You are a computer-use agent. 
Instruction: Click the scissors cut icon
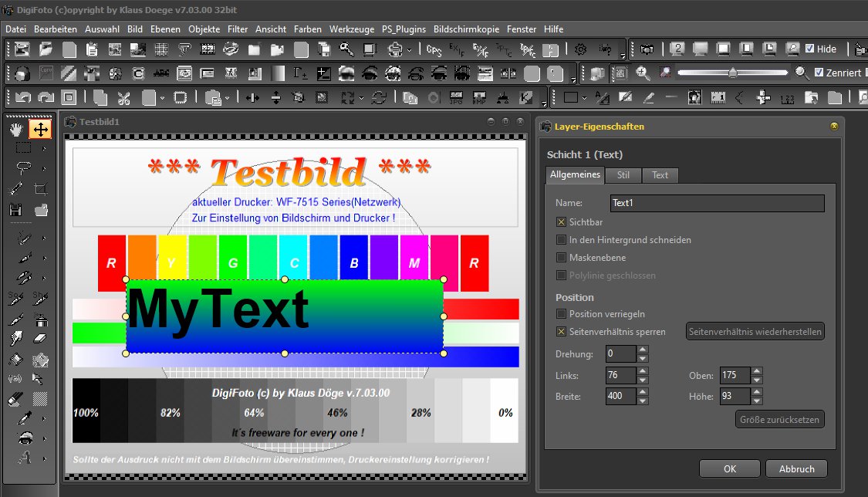124,99
